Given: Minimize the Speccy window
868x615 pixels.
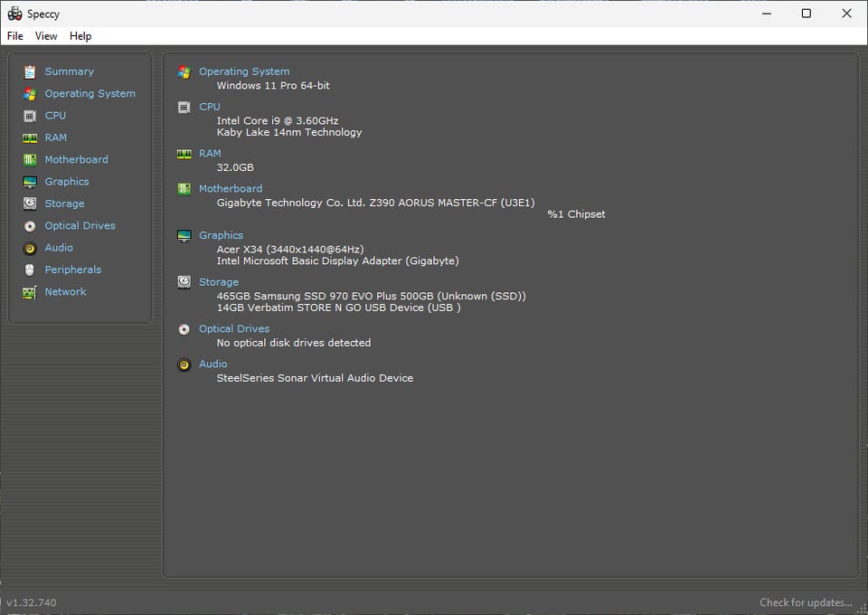Looking at the screenshot, I should [767, 14].
